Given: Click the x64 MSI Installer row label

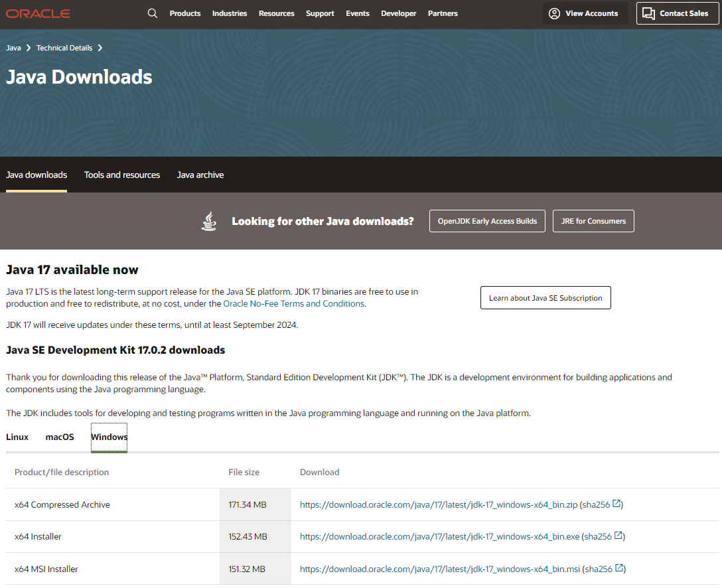Looking at the screenshot, I should pyautogui.click(x=46, y=569).
